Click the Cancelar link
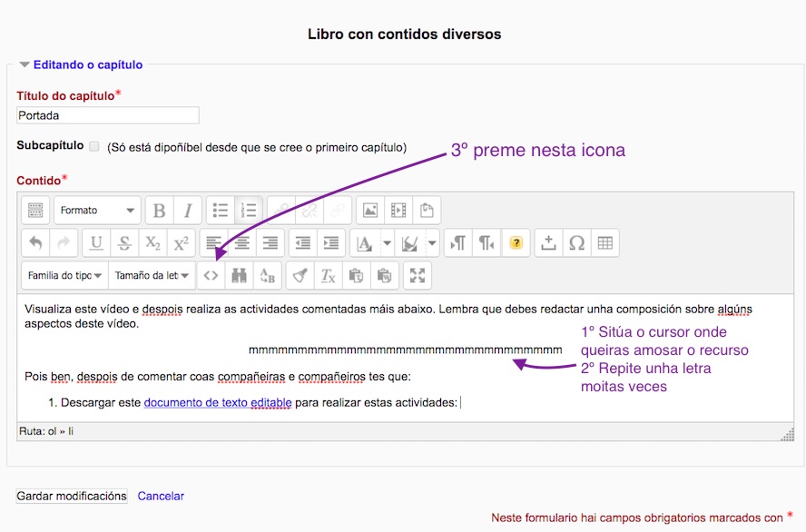The width and height of the screenshot is (806, 532). (161, 496)
